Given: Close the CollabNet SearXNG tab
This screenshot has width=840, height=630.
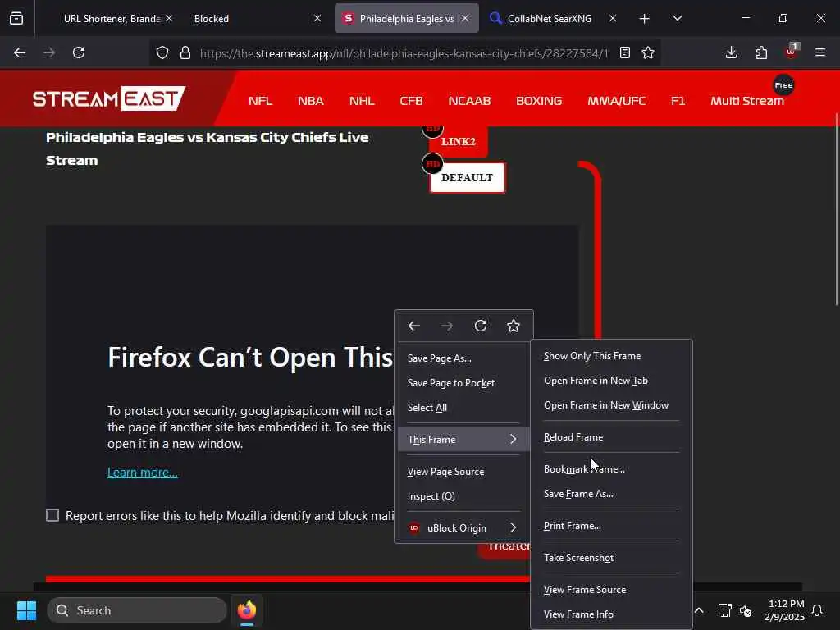Looking at the screenshot, I should pyautogui.click(x=613, y=18).
